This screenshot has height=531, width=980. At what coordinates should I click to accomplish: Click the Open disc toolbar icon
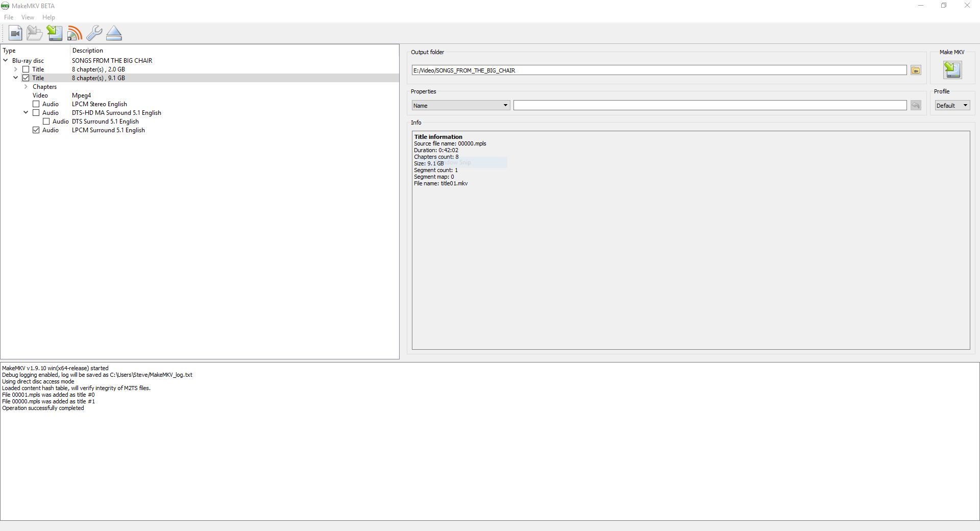tap(15, 33)
